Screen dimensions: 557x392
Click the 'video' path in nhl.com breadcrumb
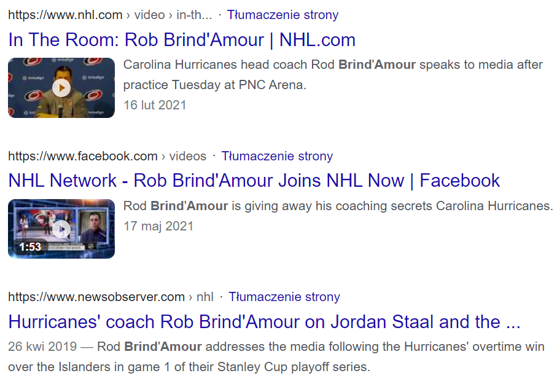[x=150, y=15]
